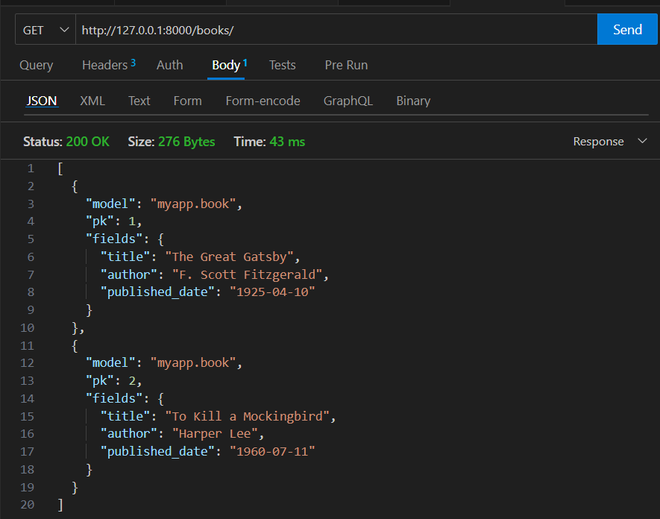660x519 pixels.
Task: Select the JSON body type
Action: 41,101
